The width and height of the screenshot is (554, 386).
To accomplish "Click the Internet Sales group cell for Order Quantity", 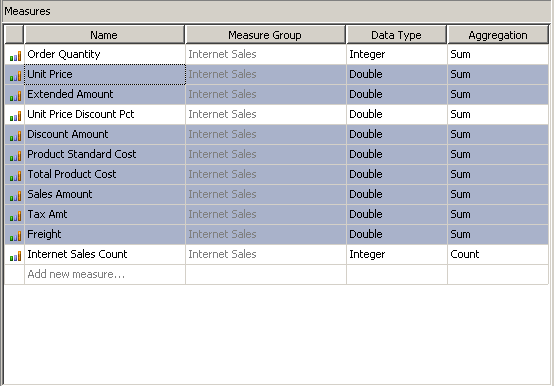I will pos(266,54).
